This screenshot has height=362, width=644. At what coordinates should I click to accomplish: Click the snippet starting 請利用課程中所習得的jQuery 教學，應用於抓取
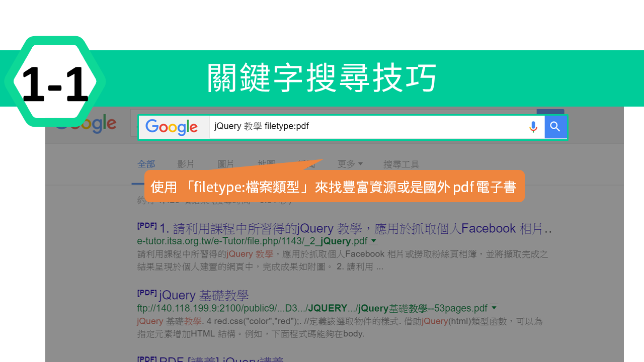click(343, 260)
